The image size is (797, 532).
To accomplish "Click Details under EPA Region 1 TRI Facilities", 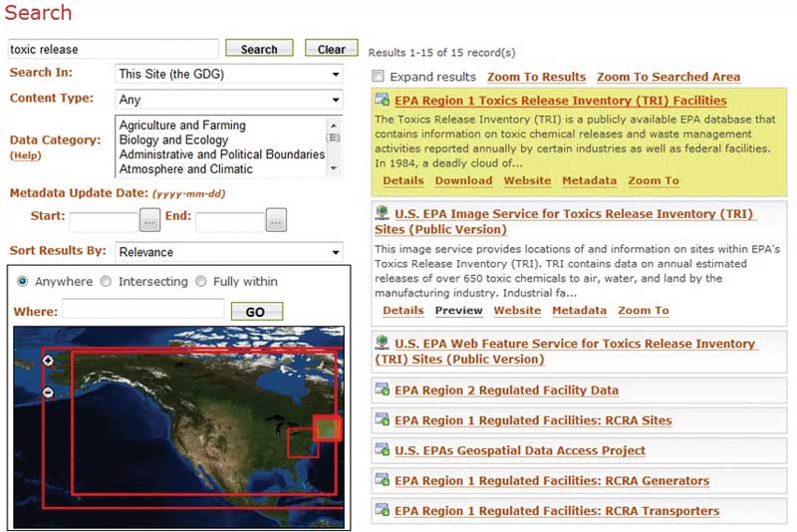I will point(403,181).
